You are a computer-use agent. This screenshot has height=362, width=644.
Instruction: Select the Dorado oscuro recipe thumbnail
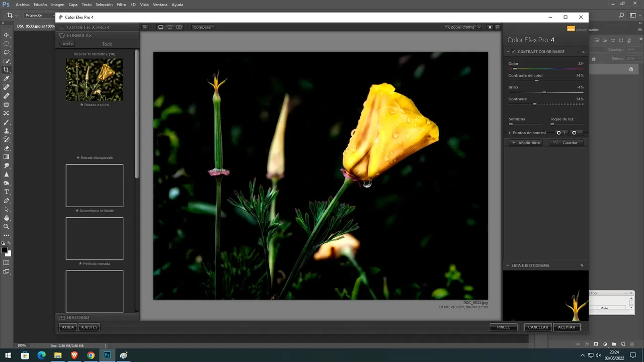pos(95,80)
